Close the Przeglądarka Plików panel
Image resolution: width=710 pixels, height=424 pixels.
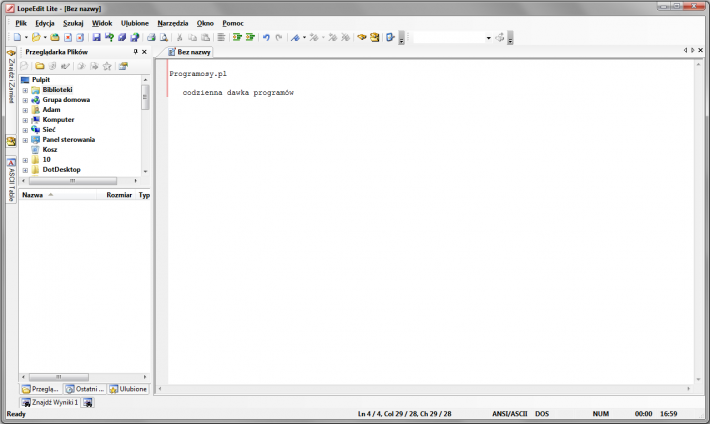click(144, 52)
